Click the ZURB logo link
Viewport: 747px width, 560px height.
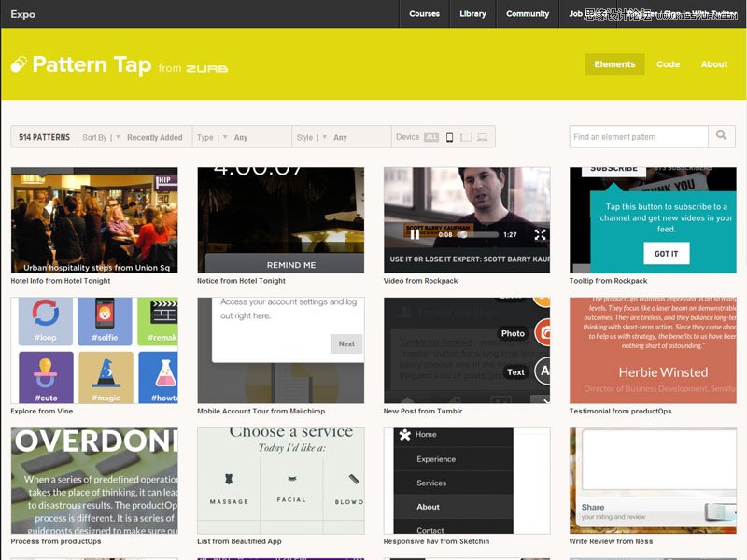tap(206, 68)
